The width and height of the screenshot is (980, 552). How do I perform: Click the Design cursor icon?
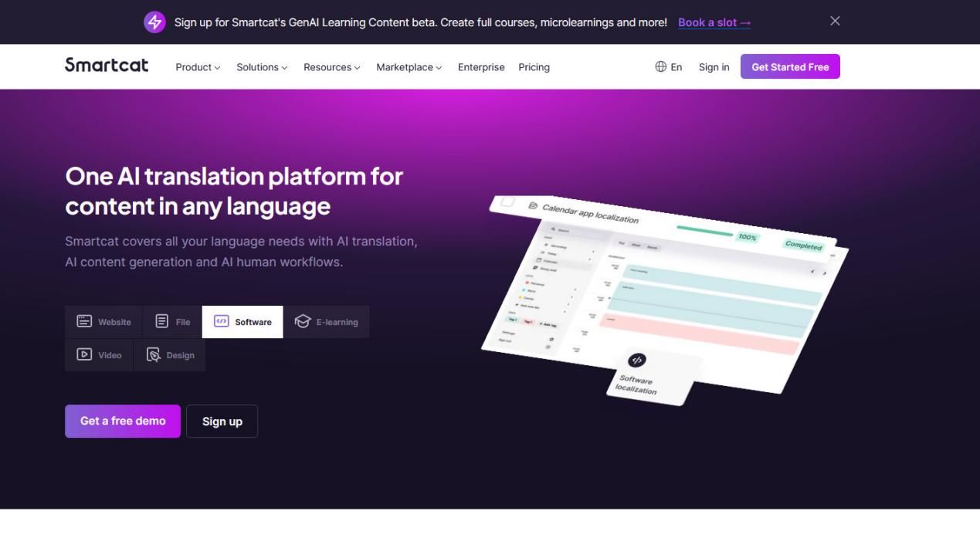(154, 355)
